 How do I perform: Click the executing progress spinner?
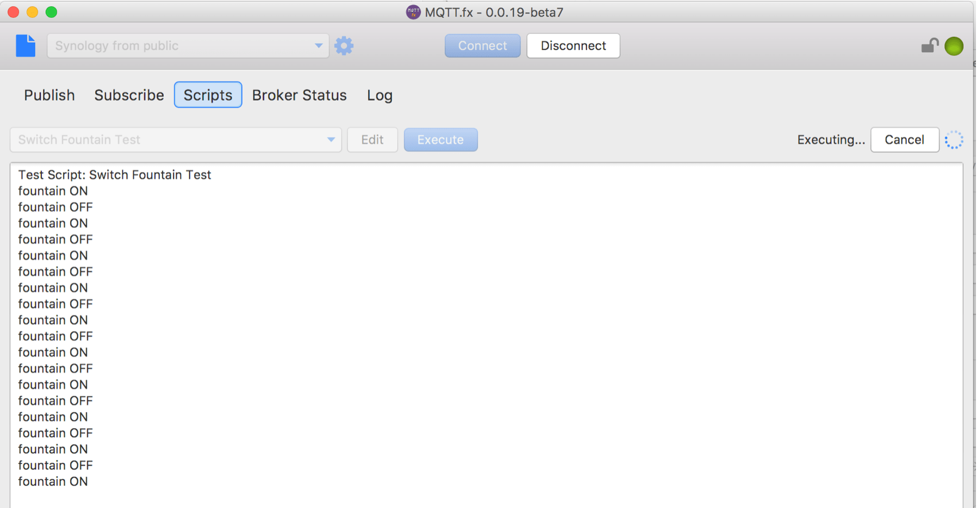(954, 140)
